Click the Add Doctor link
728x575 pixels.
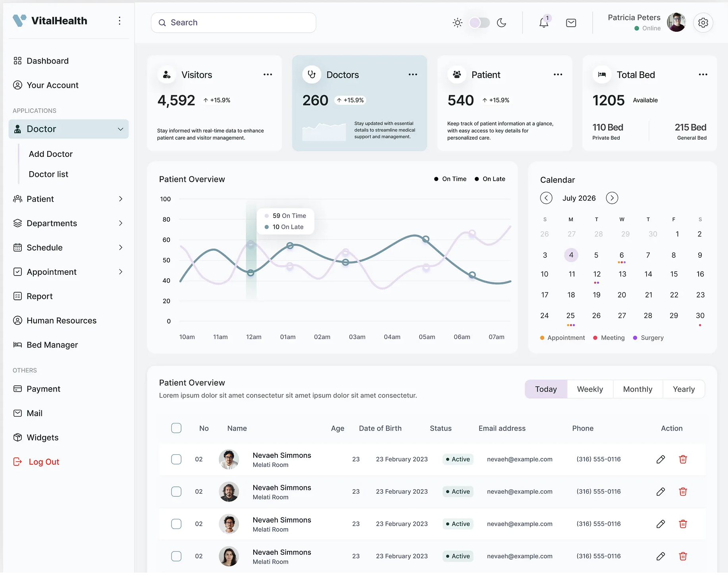coord(50,154)
